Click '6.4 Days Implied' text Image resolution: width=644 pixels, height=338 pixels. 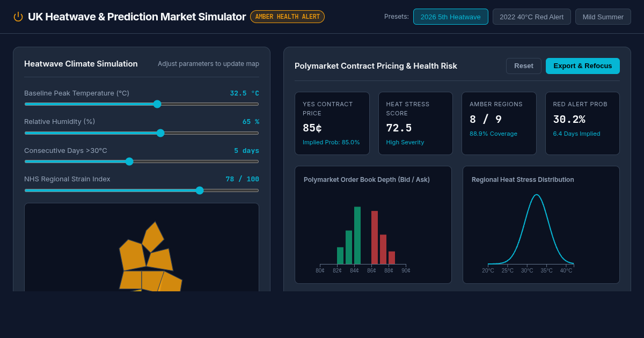(577, 134)
